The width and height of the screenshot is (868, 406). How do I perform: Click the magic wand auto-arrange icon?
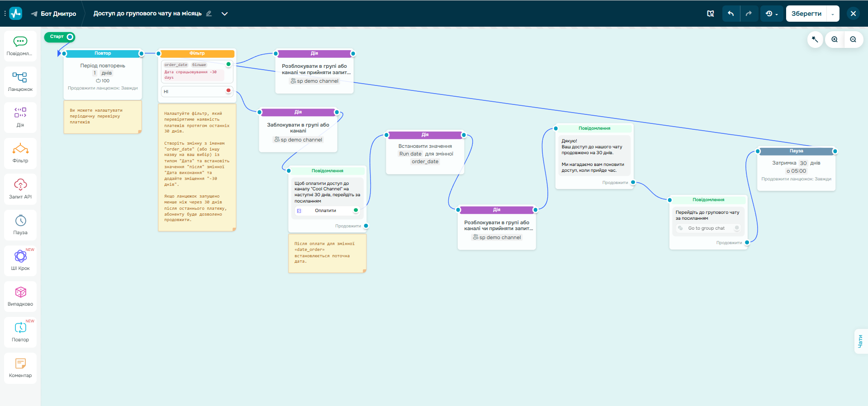pyautogui.click(x=815, y=39)
